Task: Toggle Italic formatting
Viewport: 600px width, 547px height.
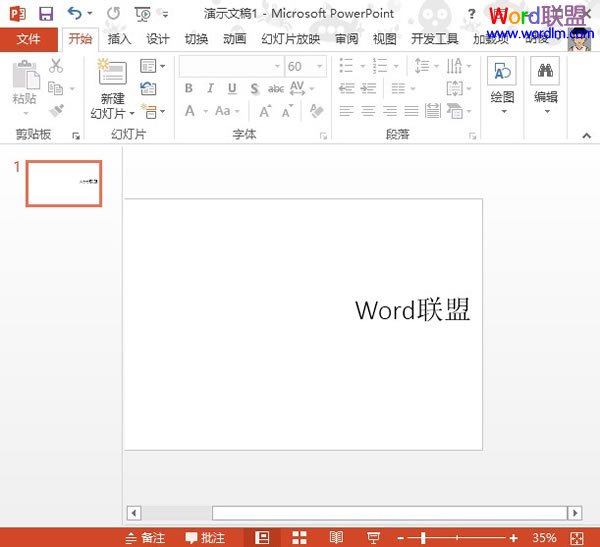Action: [x=210, y=88]
